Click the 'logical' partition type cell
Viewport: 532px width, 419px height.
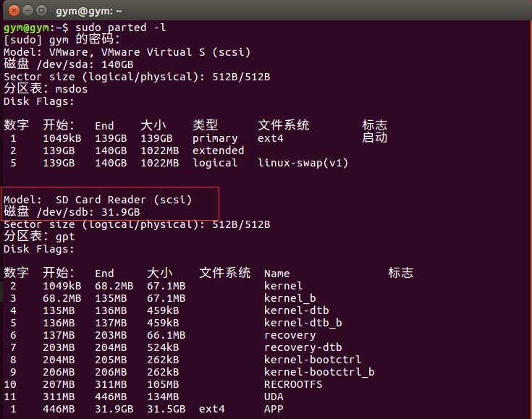tap(215, 163)
